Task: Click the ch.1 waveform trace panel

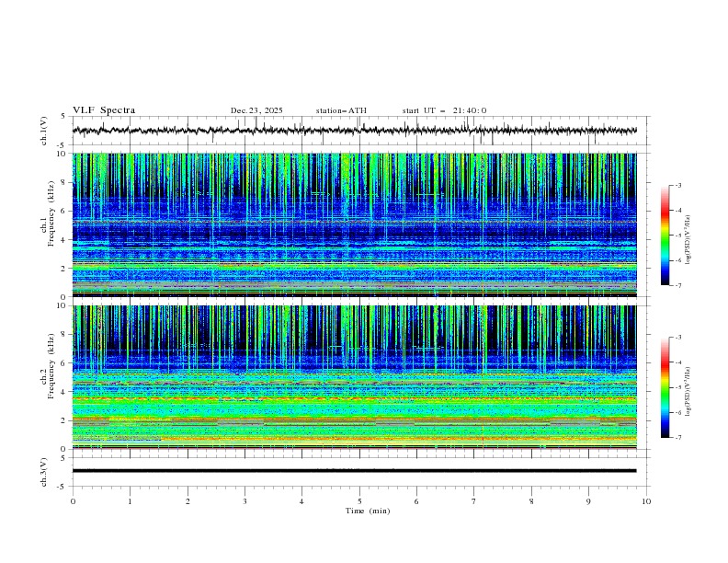Action: tap(358, 131)
